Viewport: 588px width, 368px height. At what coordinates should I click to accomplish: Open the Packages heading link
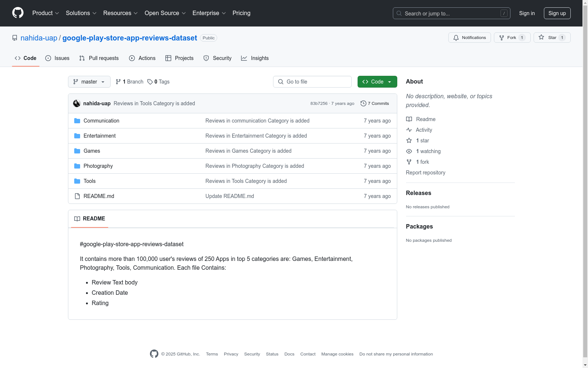(419, 226)
